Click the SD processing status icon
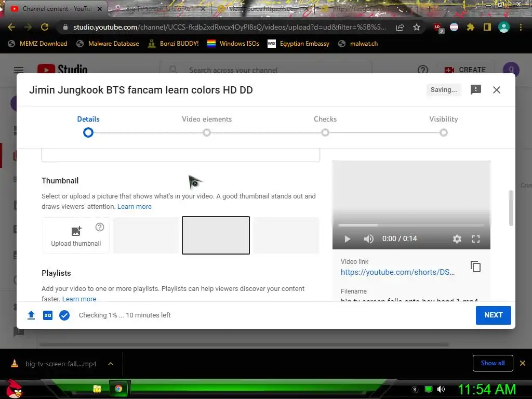This screenshot has height=399, width=532. (x=48, y=315)
